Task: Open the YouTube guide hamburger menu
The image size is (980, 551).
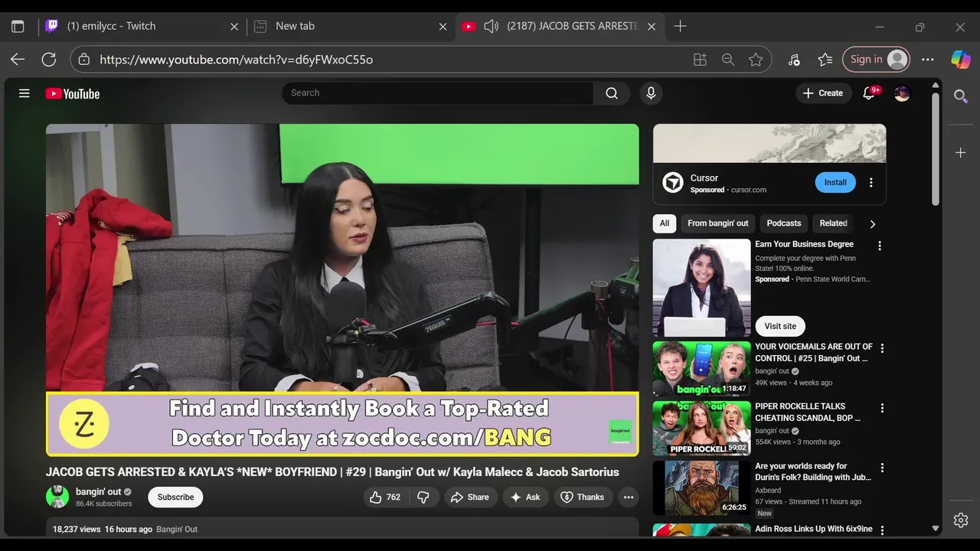Action: [x=24, y=93]
